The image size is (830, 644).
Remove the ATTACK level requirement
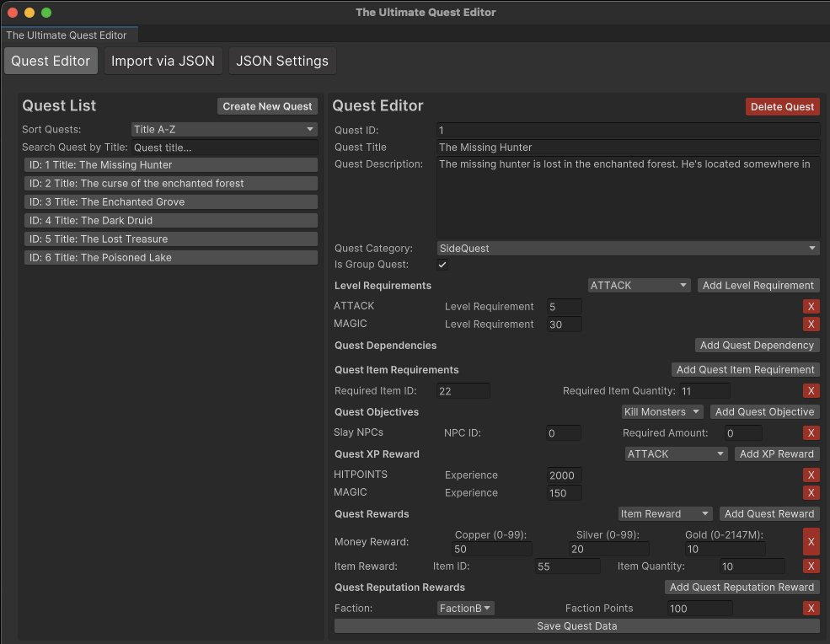tap(811, 306)
